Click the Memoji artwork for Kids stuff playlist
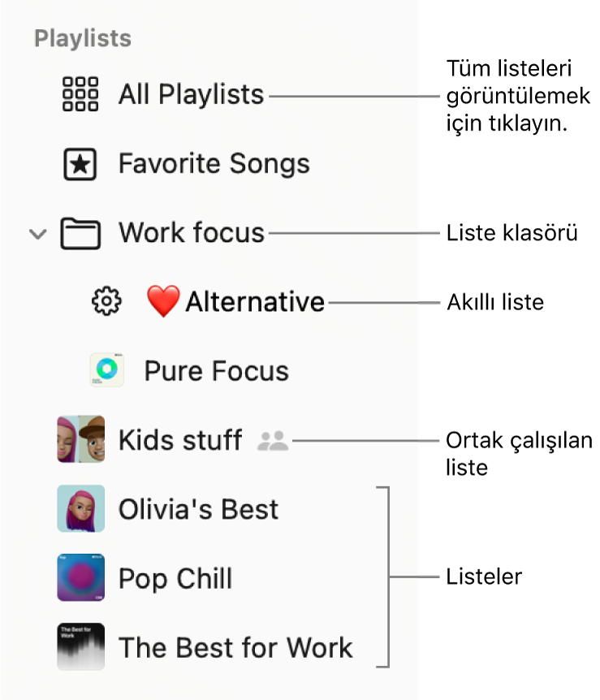Viewport: 600px width, 700px height. click(x=80, y=439)
